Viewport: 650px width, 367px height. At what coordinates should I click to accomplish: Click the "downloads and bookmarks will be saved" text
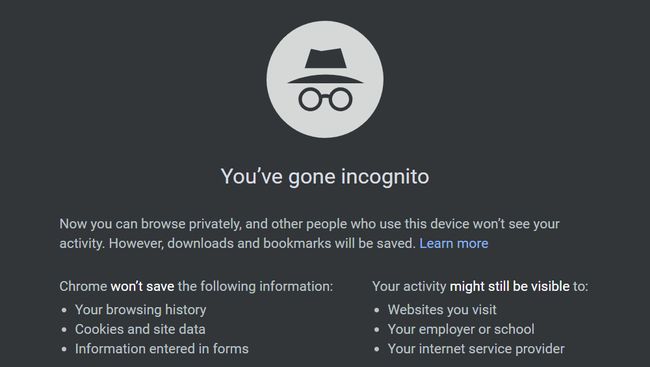point(291,243)
